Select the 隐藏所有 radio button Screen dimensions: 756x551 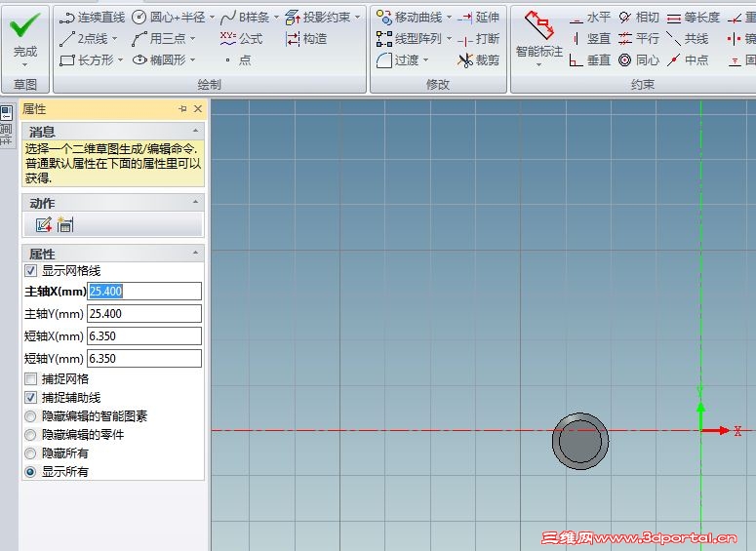(x=30, y=453)
